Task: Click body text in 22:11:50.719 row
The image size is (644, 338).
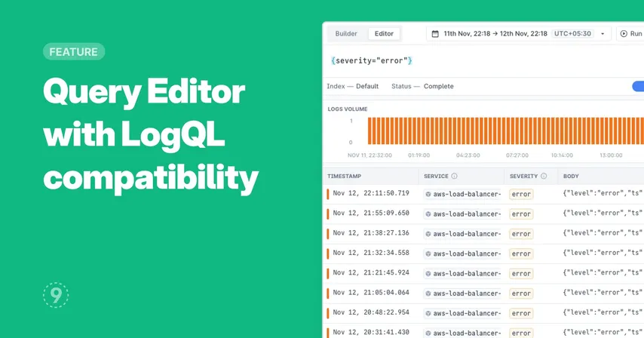Action: [603, 193]
